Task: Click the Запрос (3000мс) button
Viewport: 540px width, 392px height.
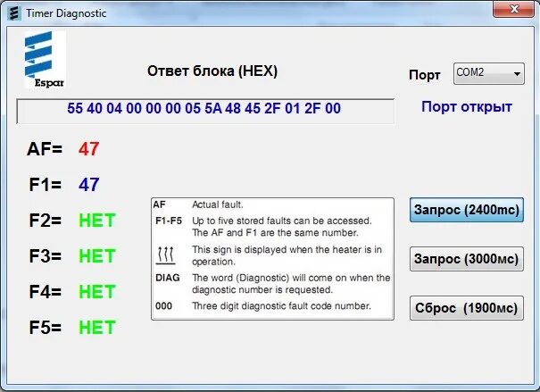Action: [467, 259]
